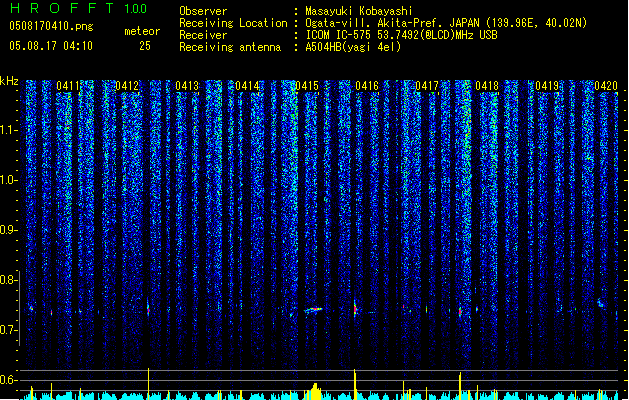Click the 0411 time marker
629x400 pixels.
point(67,86)
